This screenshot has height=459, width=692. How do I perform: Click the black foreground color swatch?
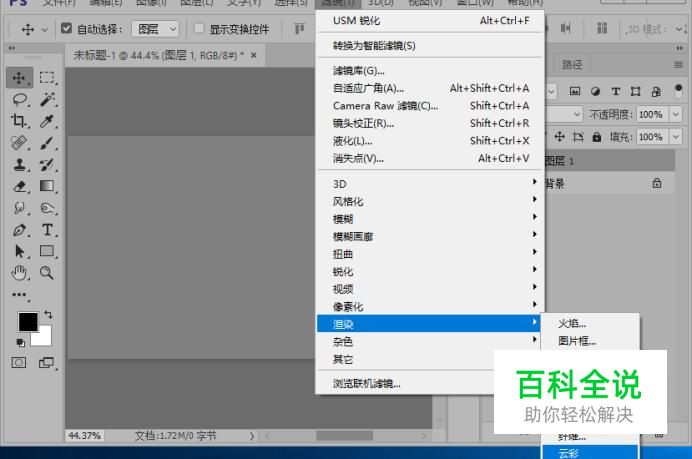[x=27, y=321]
